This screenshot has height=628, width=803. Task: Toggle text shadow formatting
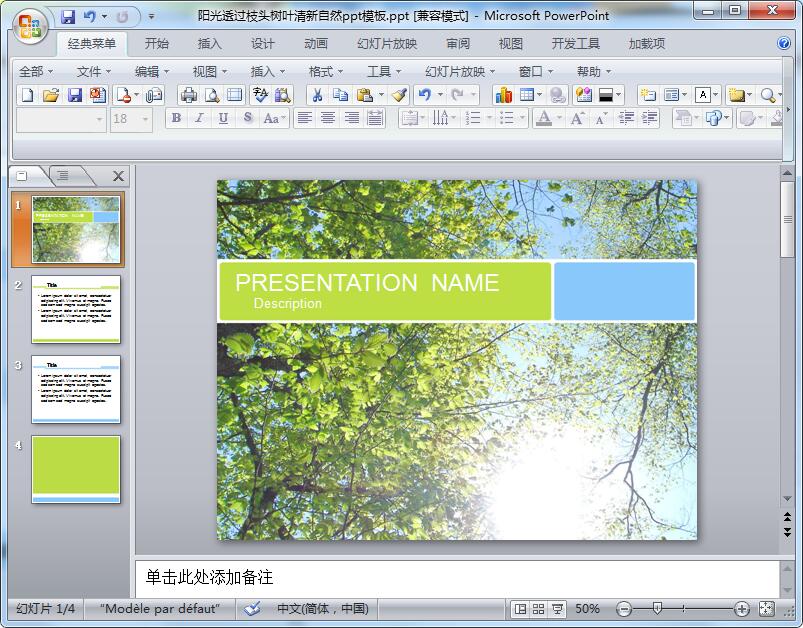247,118
